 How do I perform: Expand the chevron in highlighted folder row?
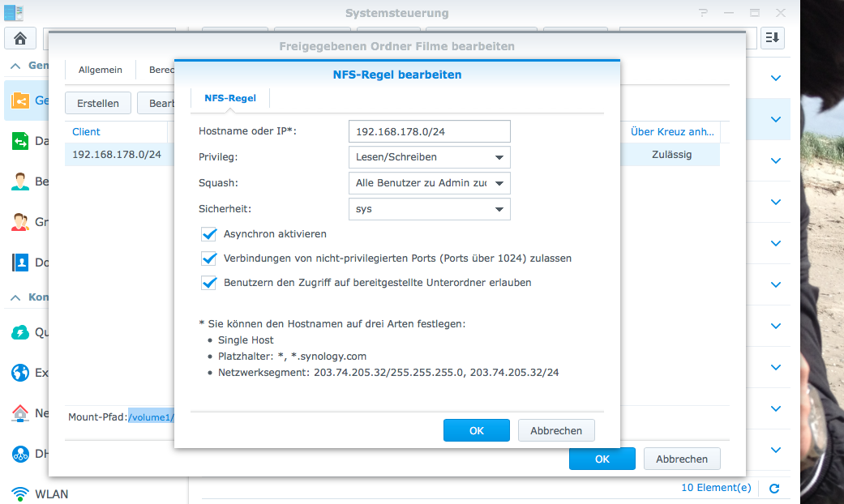click(x=776, y=119)
